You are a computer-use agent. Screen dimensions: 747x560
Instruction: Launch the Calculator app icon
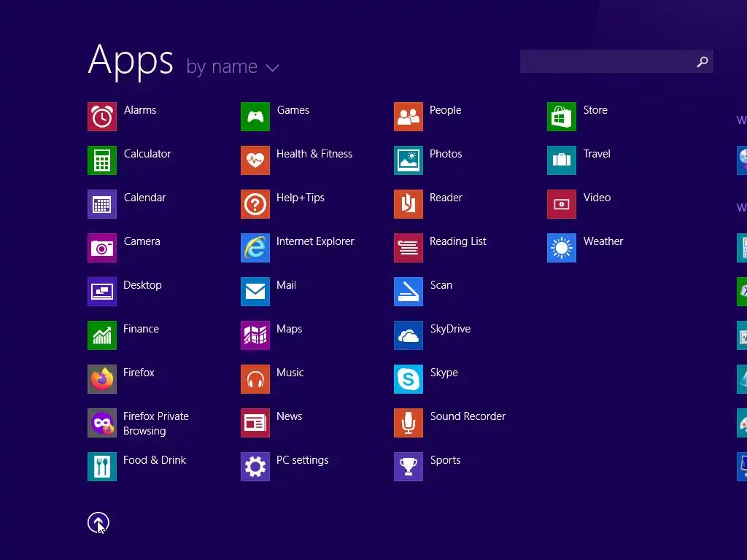(x=102, y=160)
